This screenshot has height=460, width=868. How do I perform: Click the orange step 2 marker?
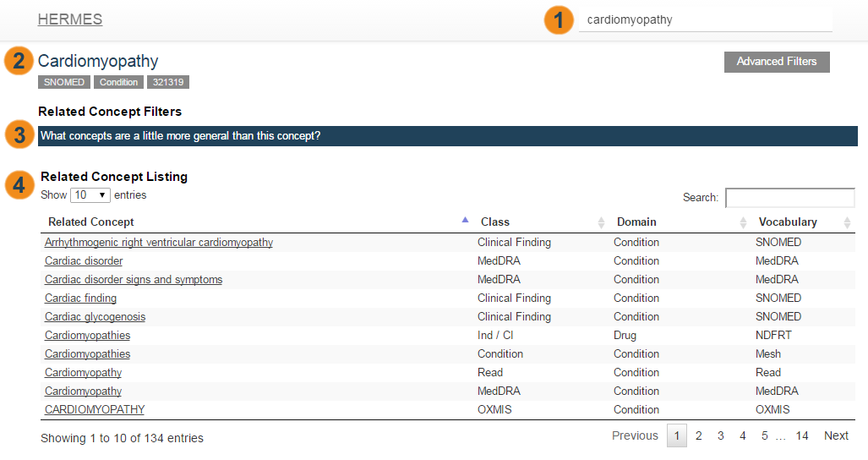(x=19, y=62)
